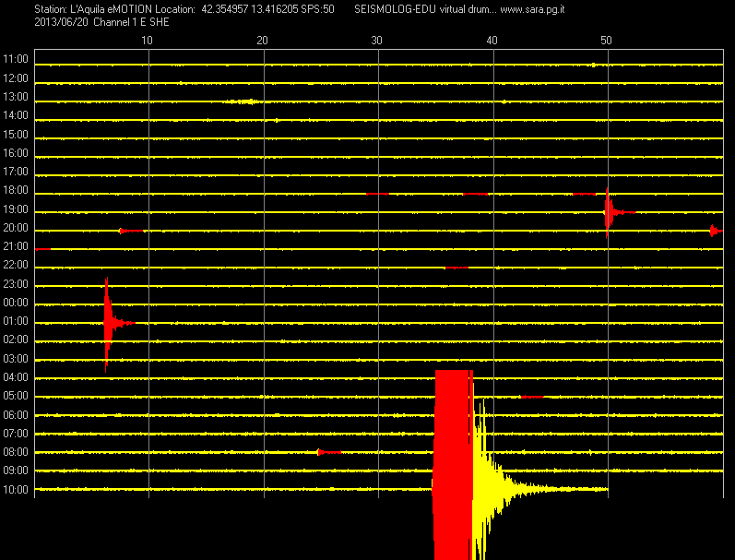Click the 19:00 trace time label

click(16, 209)
